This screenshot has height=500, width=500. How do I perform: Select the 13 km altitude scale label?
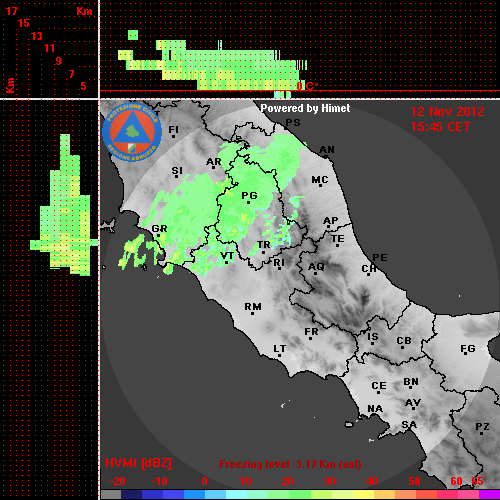coord(37,36)
